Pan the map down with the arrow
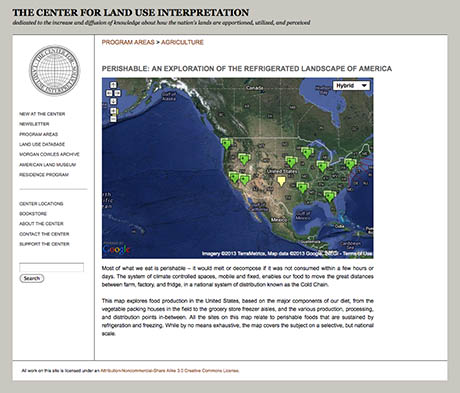Screen dimensions: 460x393 point(113,101)
